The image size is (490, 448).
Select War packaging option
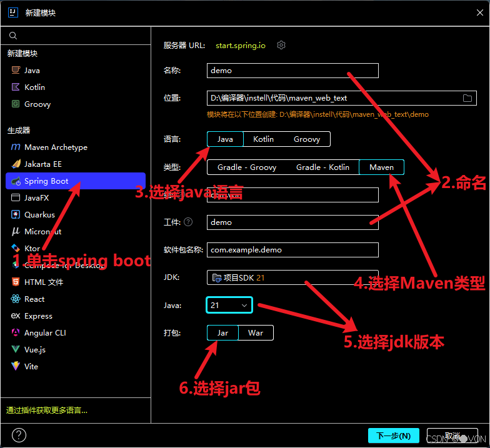256,332
